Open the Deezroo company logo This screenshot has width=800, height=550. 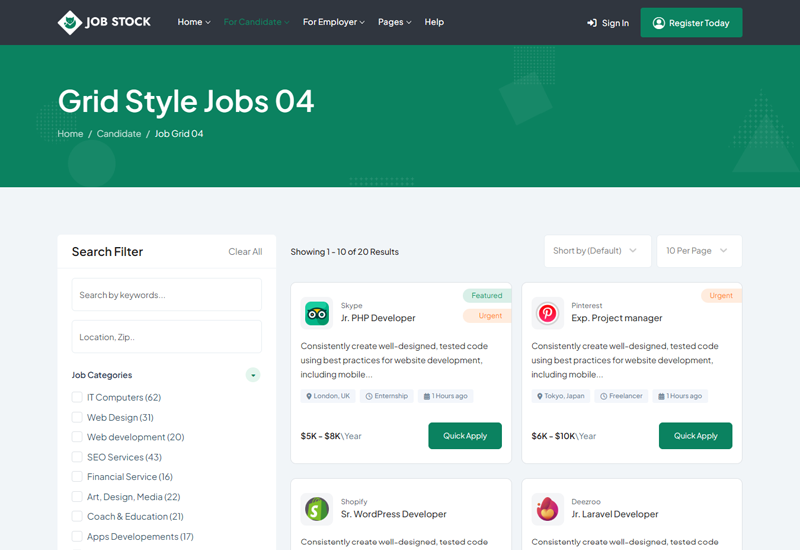tap(547, 509)
